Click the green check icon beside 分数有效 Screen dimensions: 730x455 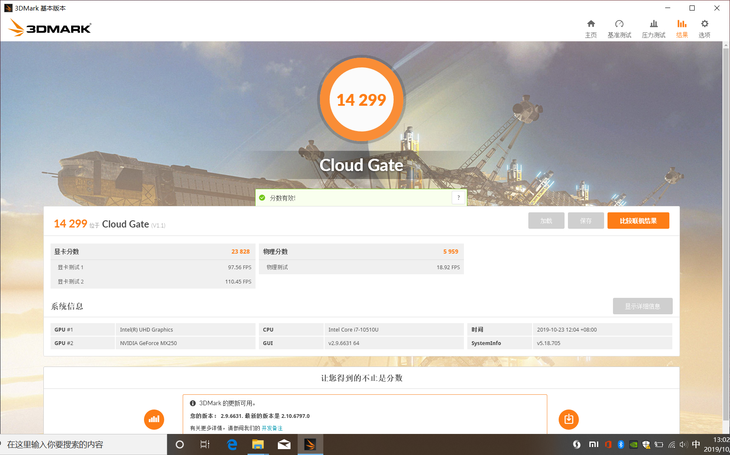(262, 198)
